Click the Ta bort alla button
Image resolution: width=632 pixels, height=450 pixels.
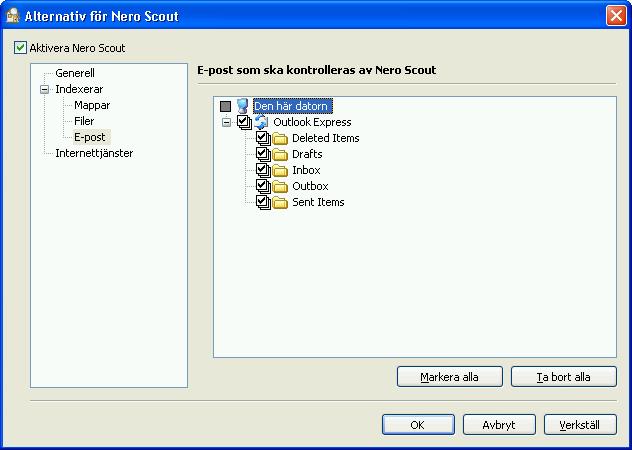pos(563,377)
